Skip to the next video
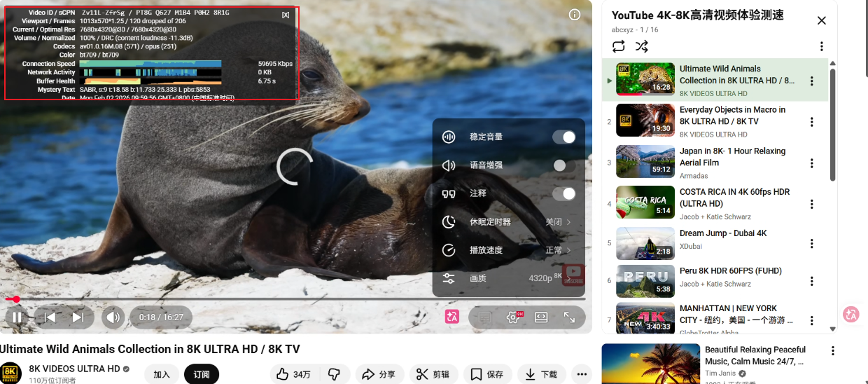Image resolution: width=868 pixels, height=384 pixels. pos(78,317)
